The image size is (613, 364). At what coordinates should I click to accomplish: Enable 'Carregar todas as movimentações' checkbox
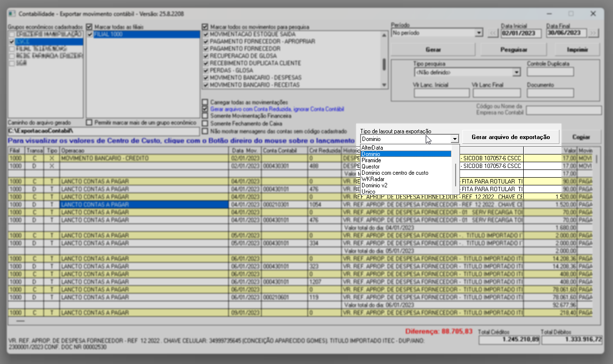click(206, 102)
